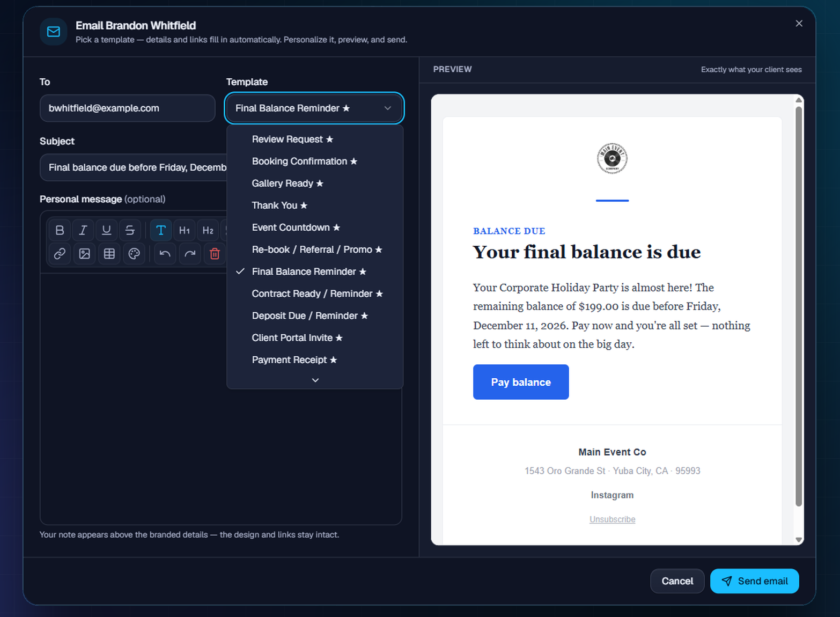Redo the last edit

click(190, 254)
